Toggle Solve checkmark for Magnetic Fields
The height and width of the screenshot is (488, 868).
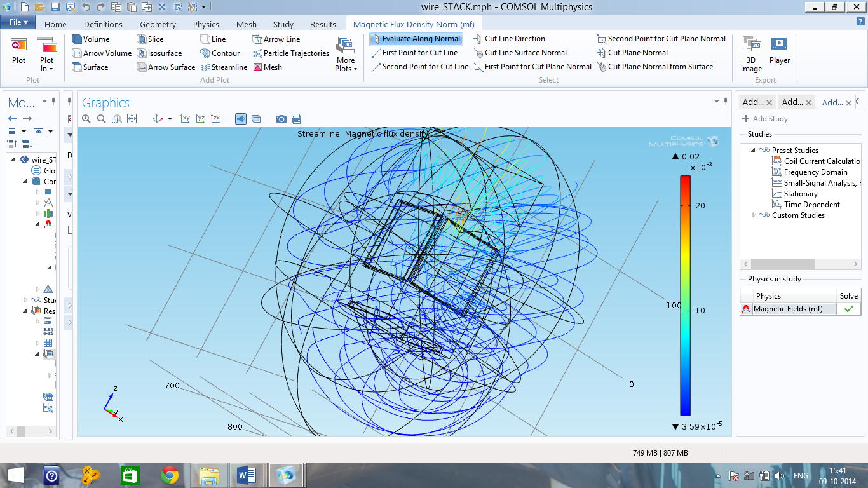[848, 309]
